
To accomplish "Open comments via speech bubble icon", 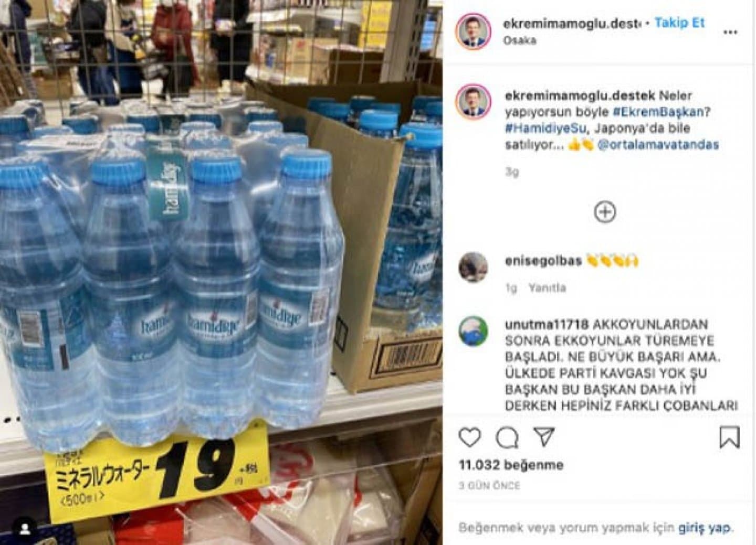I will 507,437.
